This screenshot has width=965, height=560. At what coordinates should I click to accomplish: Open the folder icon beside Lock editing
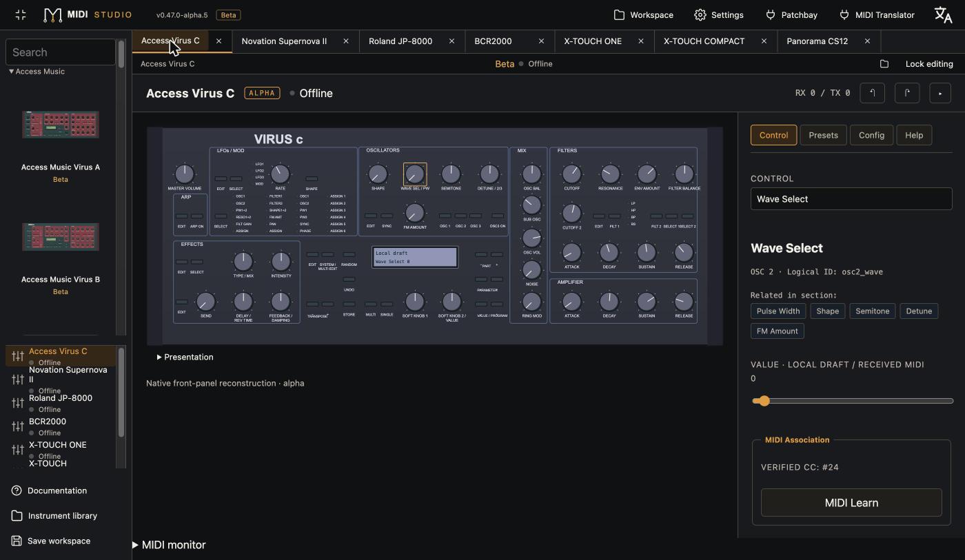point(884,64)
